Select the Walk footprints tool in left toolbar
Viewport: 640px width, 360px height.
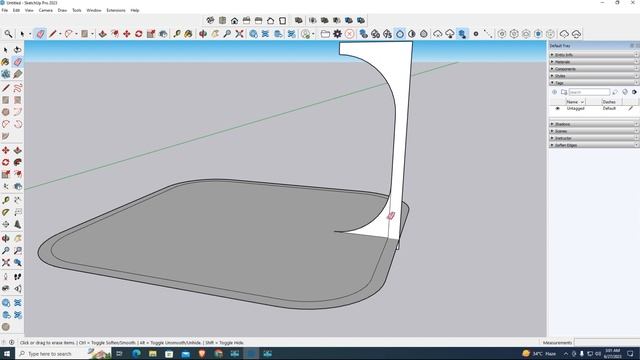pyautogui.click(x=18, y=277)
